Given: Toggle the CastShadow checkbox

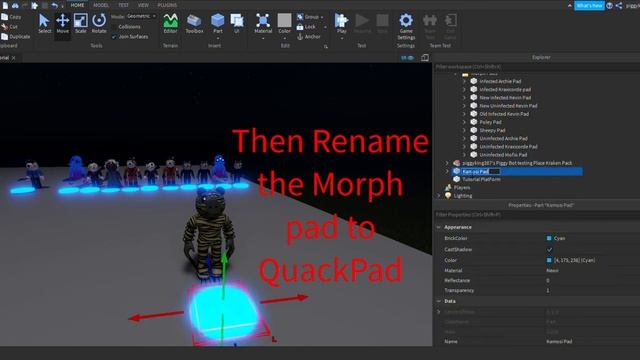Looking at the screenshot, I should 549,249.
